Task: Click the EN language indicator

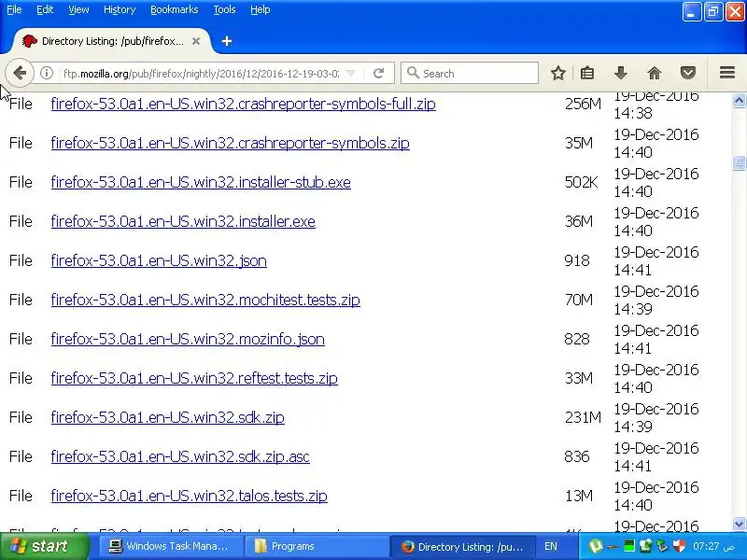Action: click(551, 546)
